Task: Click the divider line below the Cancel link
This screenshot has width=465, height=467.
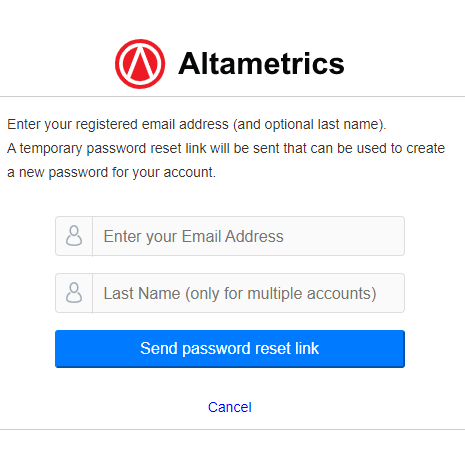Action: pos(232,429)
